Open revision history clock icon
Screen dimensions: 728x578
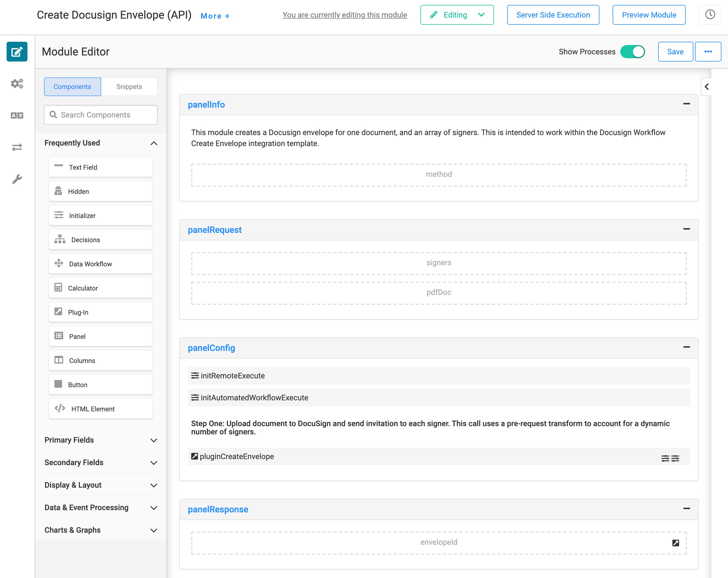tap(710, 15)
